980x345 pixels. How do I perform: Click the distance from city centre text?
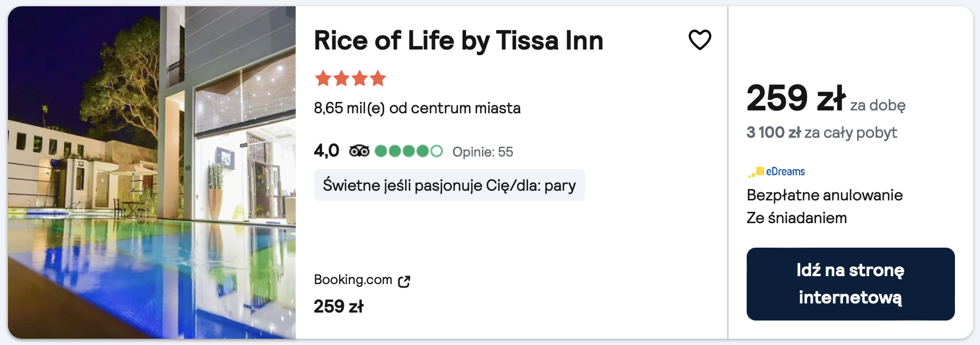[417, 108]
